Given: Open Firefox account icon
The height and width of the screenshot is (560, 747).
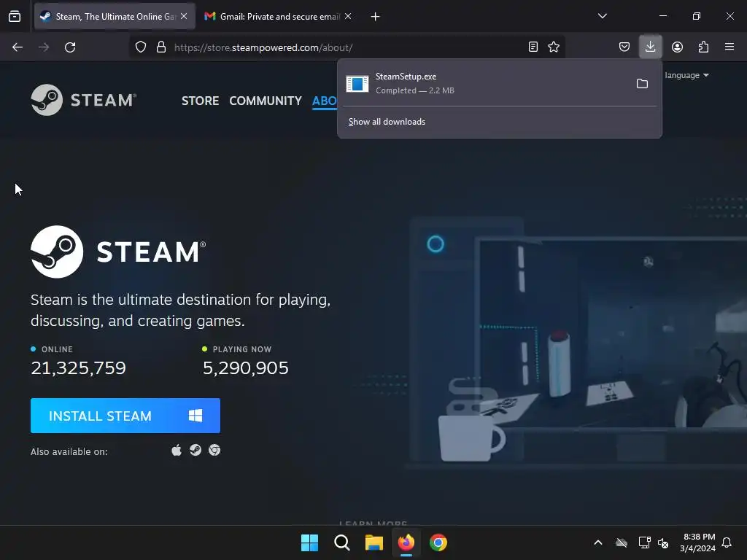Looking at the screenshot, I should 677,47.
